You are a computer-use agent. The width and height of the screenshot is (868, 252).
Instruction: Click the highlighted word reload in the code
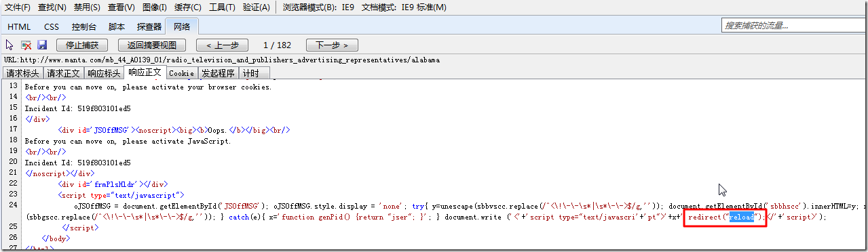point(741,217)
